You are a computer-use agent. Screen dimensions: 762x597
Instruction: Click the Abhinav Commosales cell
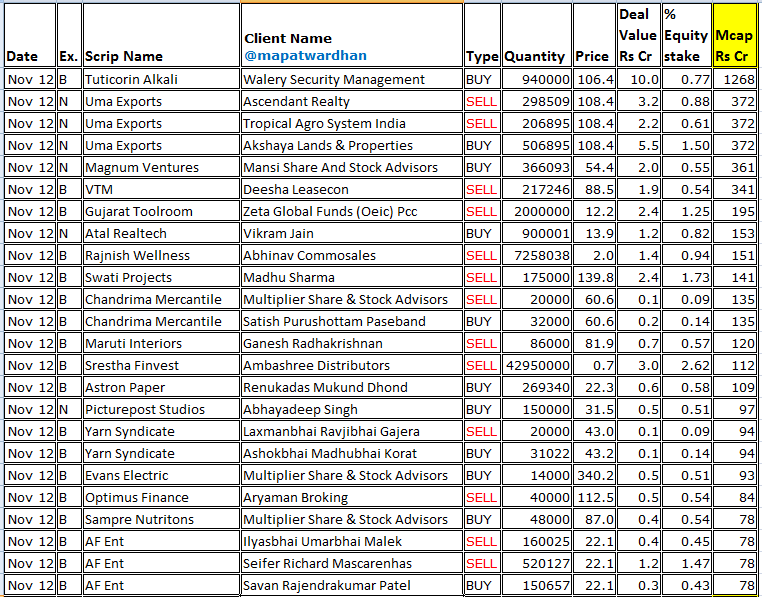[352, 255]
